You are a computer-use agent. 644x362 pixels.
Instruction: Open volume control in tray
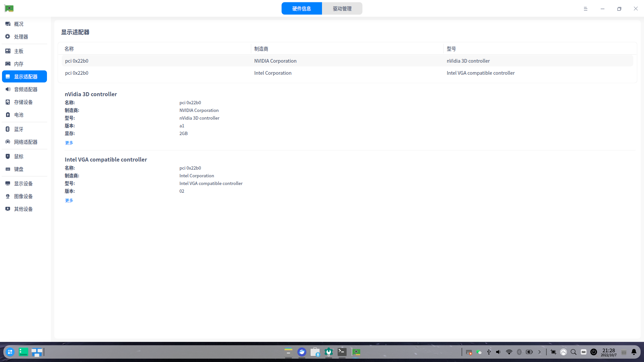(x=498, y=352)
